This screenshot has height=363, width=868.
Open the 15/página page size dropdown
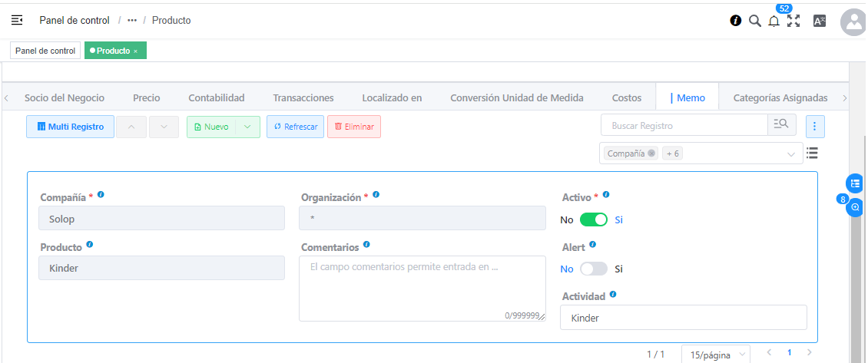tap(715, 355)
